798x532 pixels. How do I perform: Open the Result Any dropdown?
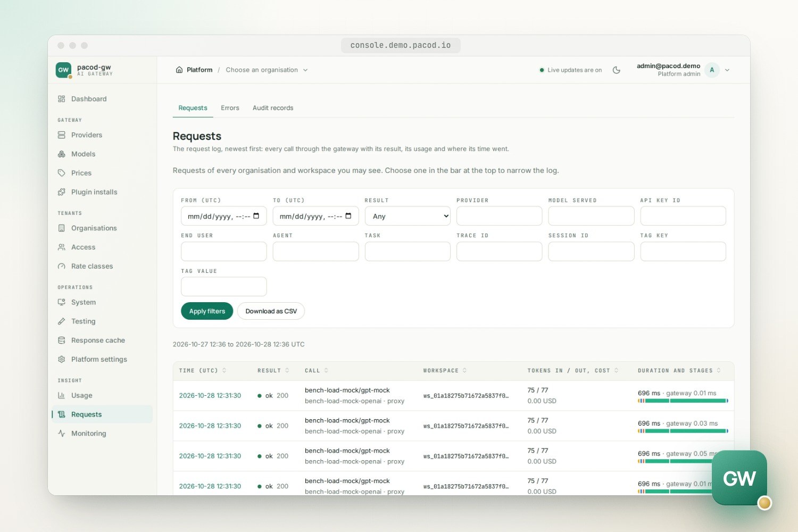click(x=408, y=216)
